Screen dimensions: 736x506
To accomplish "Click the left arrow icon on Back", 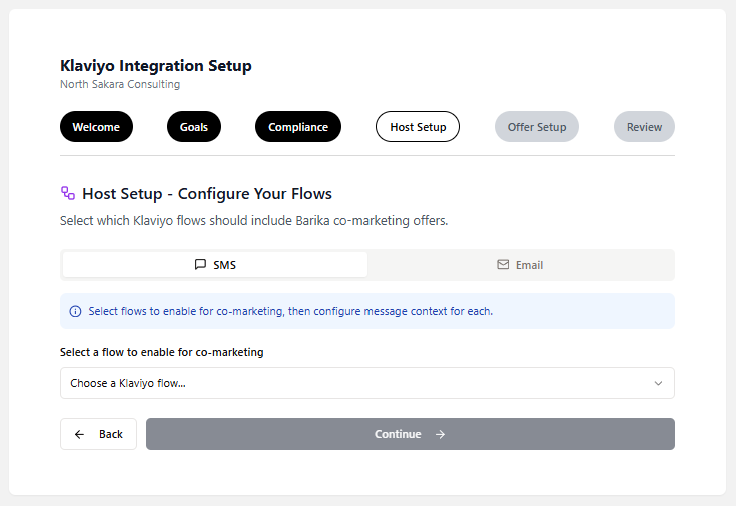I will pos(80,434).
